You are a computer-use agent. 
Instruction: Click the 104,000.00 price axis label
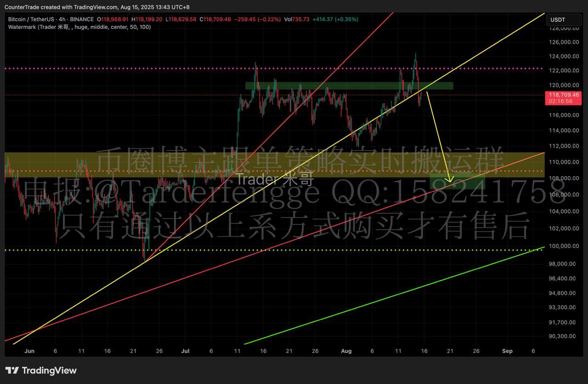(x=564, y=211)
